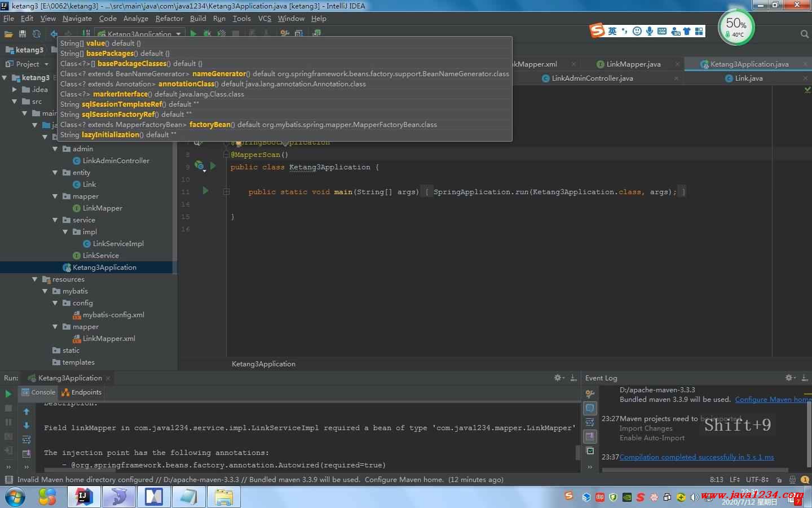Hide the Event Log panel
This screenshot has width=812, height=508.
pyautogui.click(x=805, y=378)
